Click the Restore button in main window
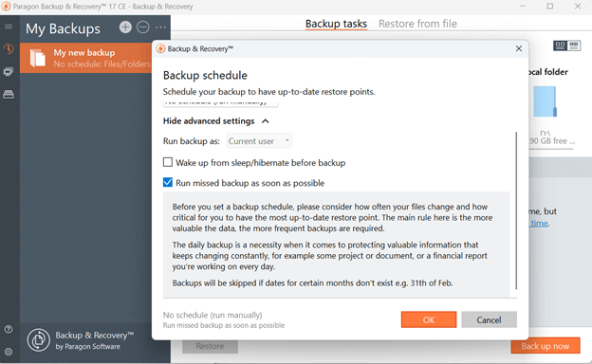Screen dimensions: 592x364 (x=210, y=346)
